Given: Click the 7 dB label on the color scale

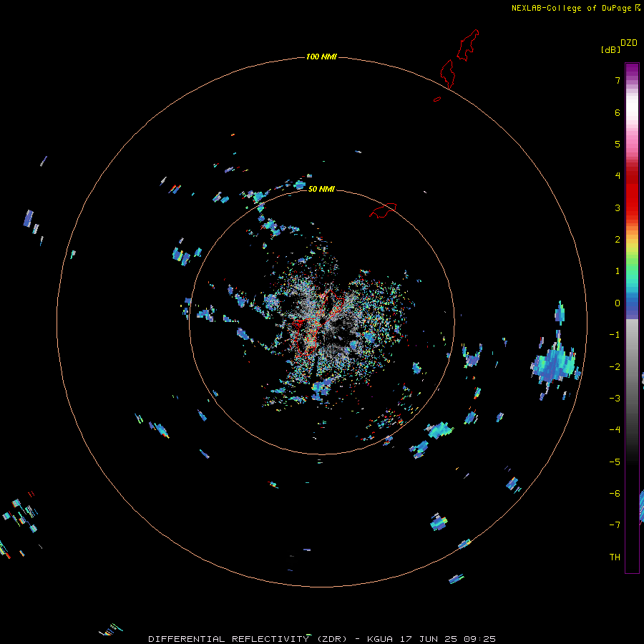Looking at the screenshot, I should [x=618, y=80].
